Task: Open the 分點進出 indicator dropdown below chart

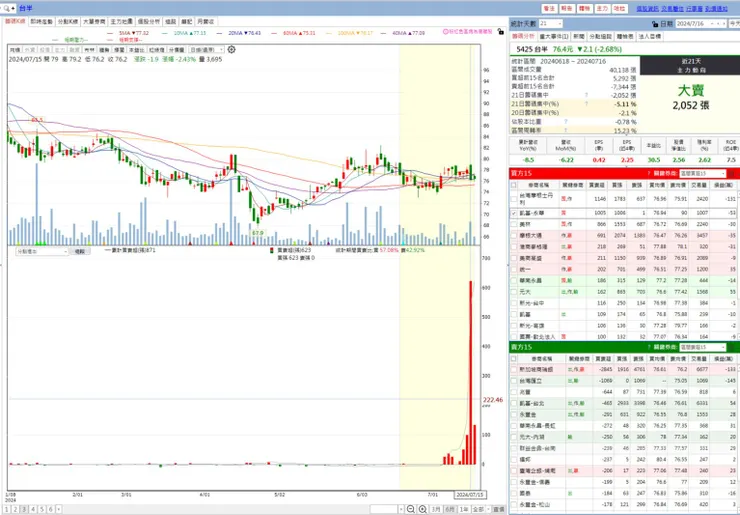Action: tap(42, 252)
